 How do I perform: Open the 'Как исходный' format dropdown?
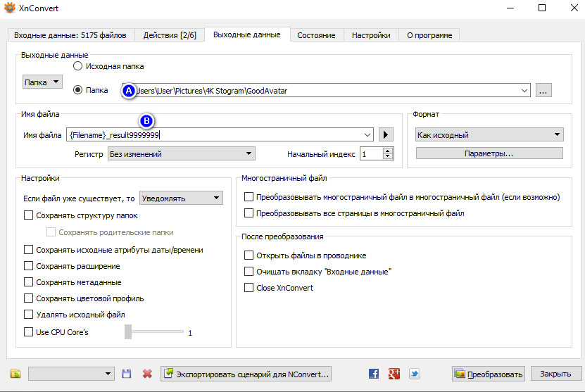point(489,134)
